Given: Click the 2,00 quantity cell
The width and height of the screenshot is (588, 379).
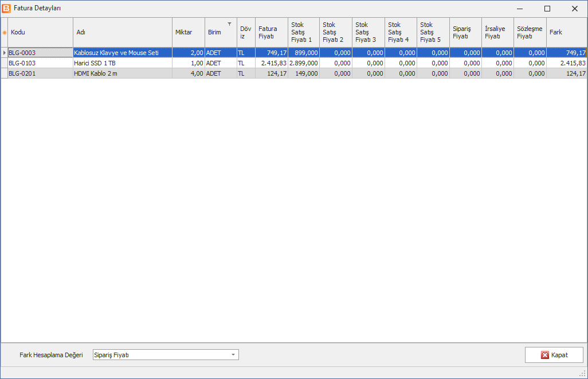Looking at the screenshot, I should (x=189, y=53).
